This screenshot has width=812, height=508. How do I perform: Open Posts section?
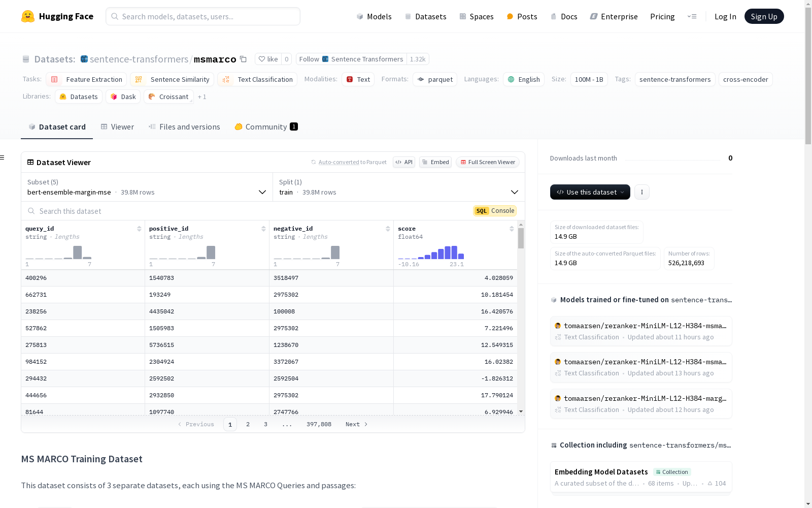pyautogui.click(x=522, y=16)
